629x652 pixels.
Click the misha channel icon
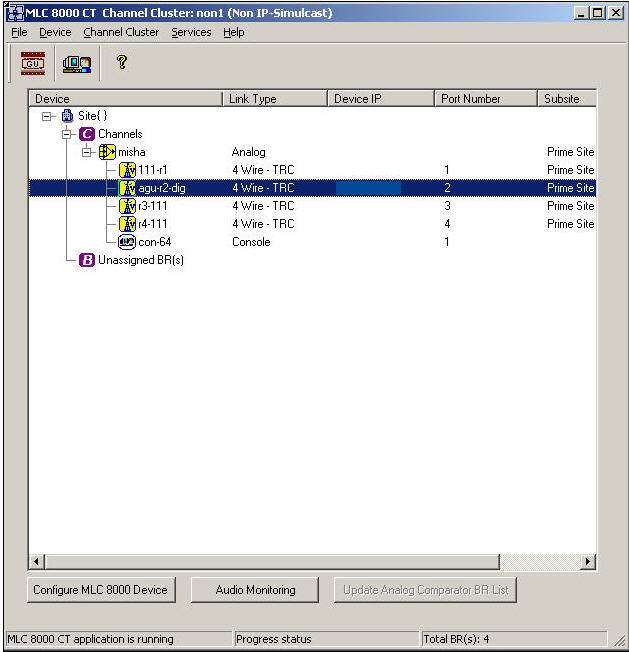(107, 152)
